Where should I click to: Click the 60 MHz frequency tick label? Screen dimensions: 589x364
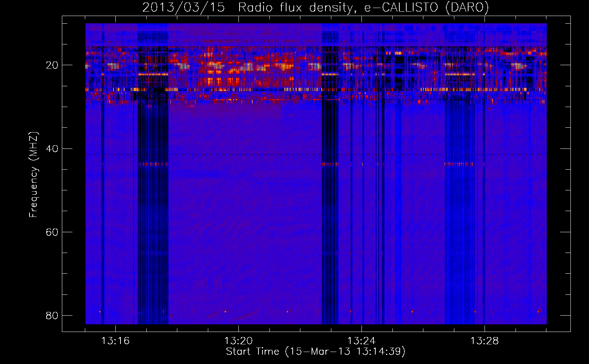click(x=52, y=232)
